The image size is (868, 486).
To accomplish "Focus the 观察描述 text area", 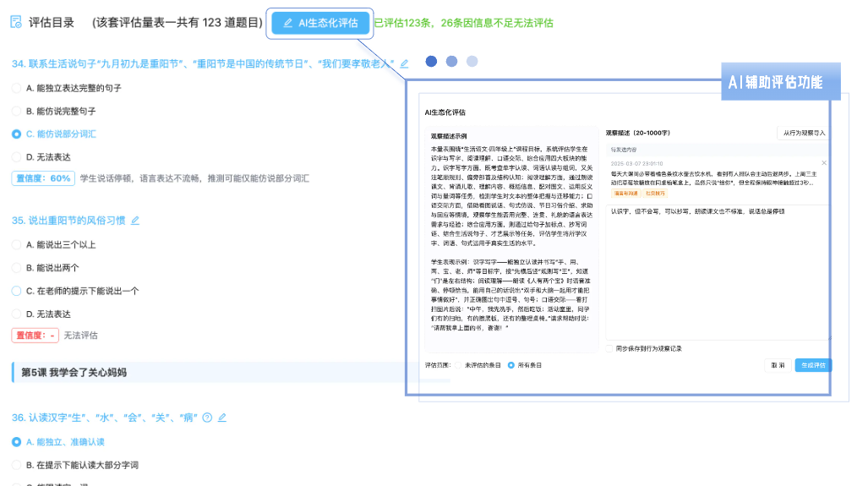I will 718,272.
